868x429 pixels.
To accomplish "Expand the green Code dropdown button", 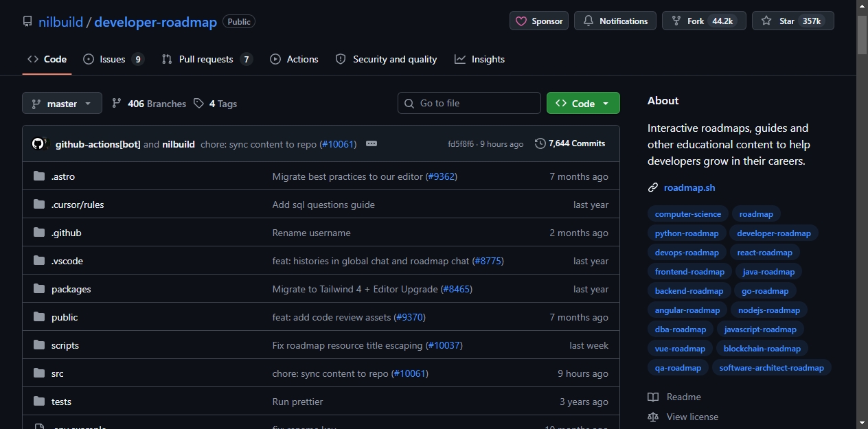I will click(x=583, y=104).
